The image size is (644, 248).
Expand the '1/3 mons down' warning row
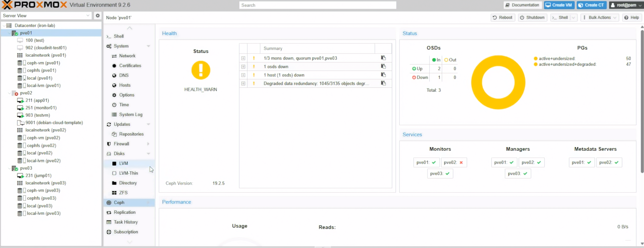pyautogui.click(x=243, y=58)
